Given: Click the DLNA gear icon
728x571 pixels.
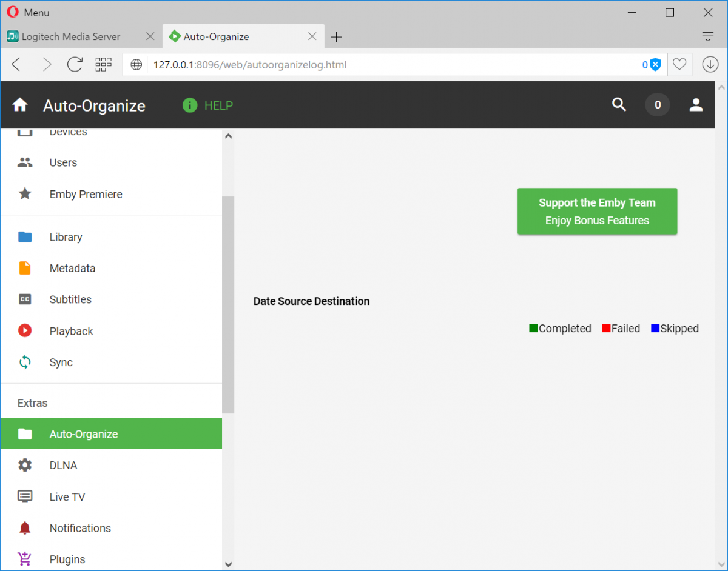Looking at the screenshot, I should (25, 466).
